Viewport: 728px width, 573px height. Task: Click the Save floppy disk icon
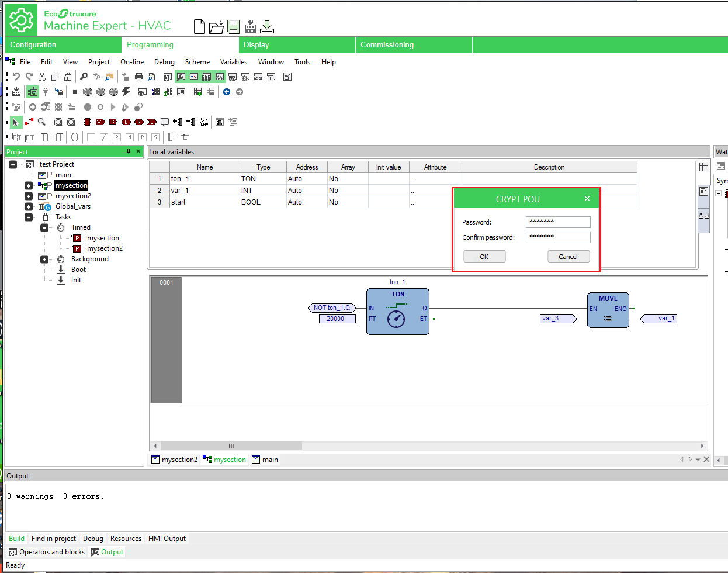click(233, 26)
